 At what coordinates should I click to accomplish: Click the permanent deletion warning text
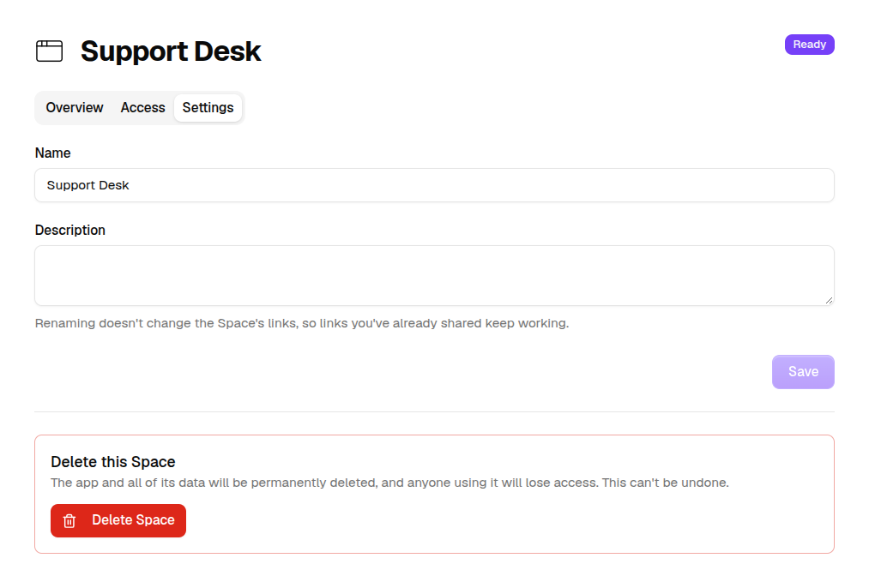click(x=389, y=483)
